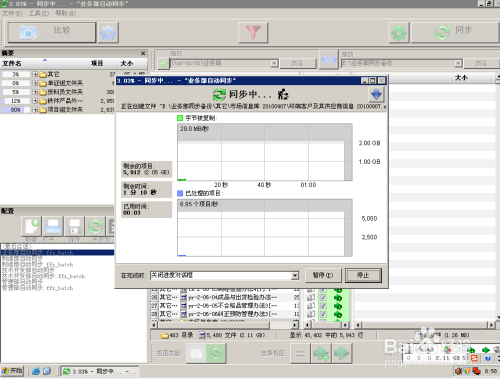This screenshot has height=379, width=500.
Task: Select 管理部自动同步.ffs_batch entry
Action: [x=37, y=288]
